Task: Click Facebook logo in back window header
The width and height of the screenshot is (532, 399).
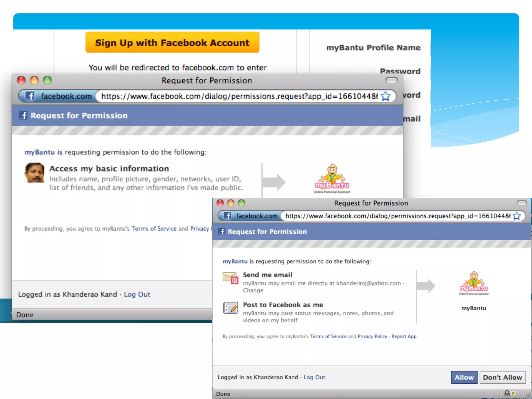Action: [23, 115]
